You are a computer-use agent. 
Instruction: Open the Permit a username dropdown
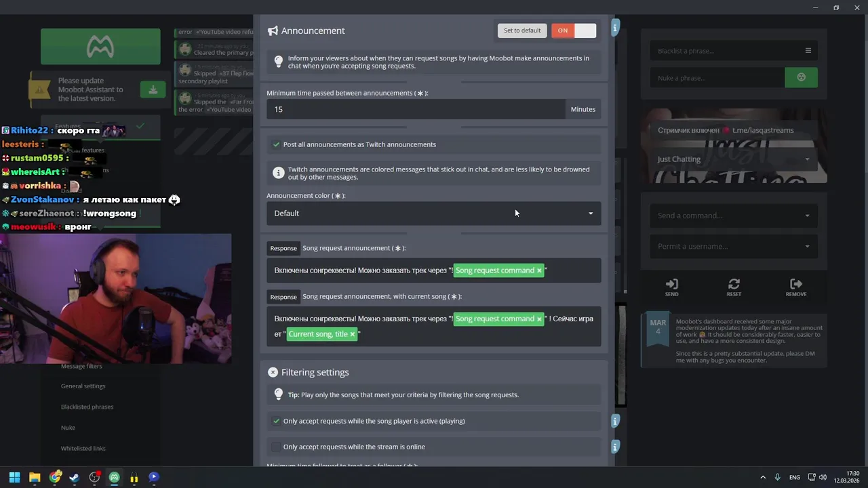[734, 246]
